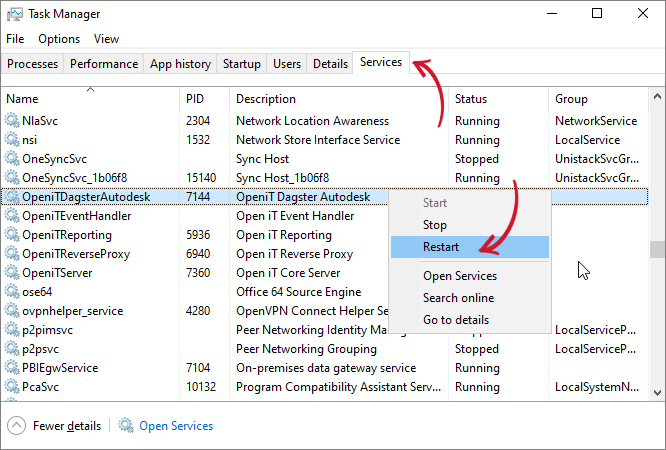Viewport: 666px width, 450px height.
Task: Click the service icon beside PcaSvc
Action: [x=12, y=387]
